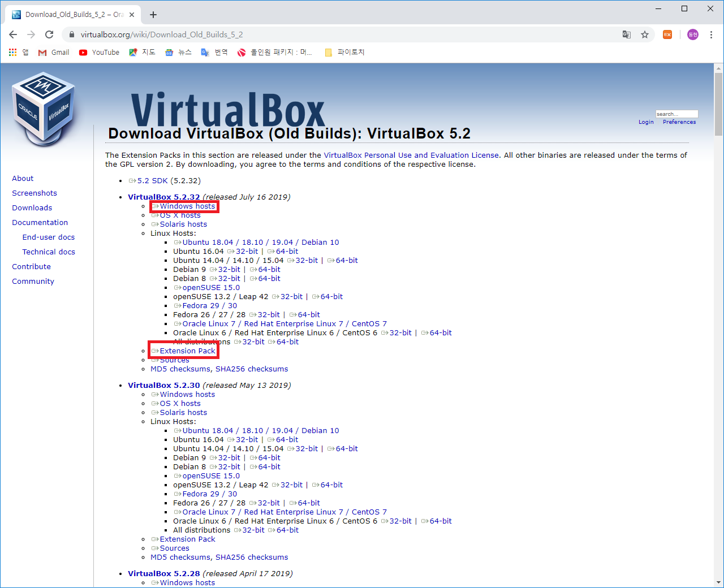
Task: Click the browser forward arrow
Action: [x=31, y=34]
